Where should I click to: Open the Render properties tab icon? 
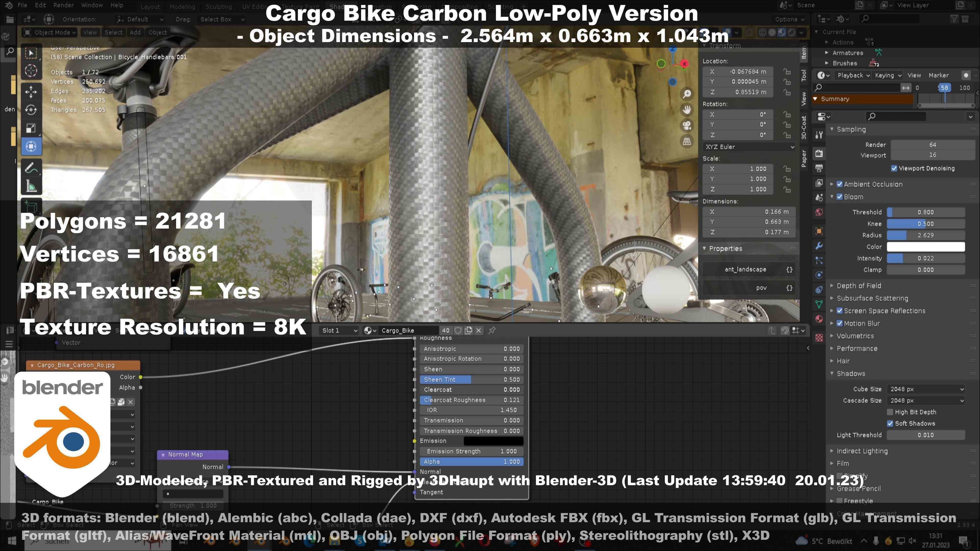819,153
